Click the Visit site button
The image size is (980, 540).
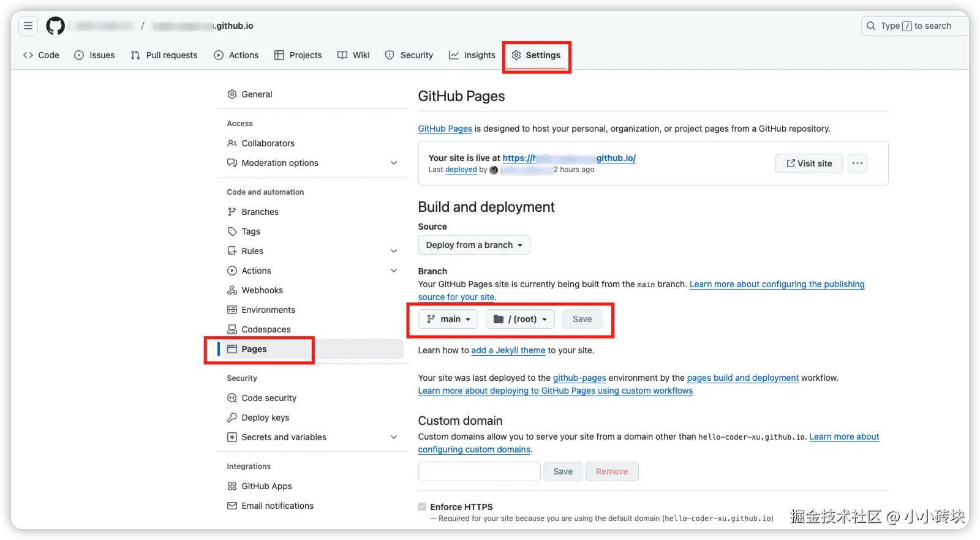pos(809,163)
